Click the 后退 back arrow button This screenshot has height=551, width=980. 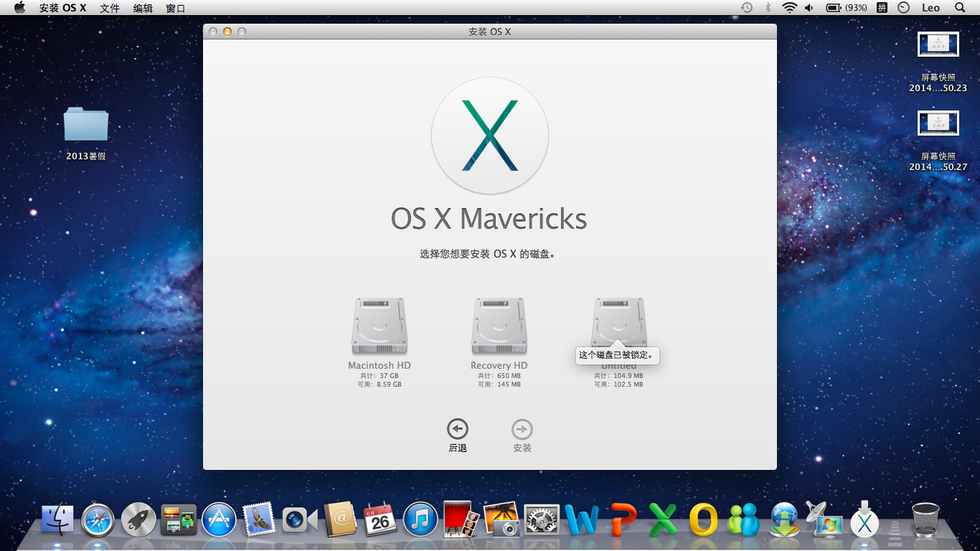(x=457, y=430)
